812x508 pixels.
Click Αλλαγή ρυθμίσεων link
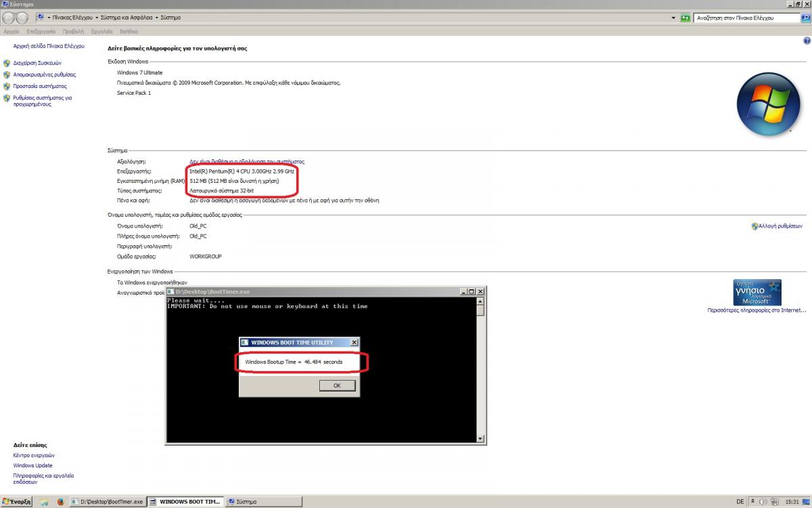click(x=780, y=226)
